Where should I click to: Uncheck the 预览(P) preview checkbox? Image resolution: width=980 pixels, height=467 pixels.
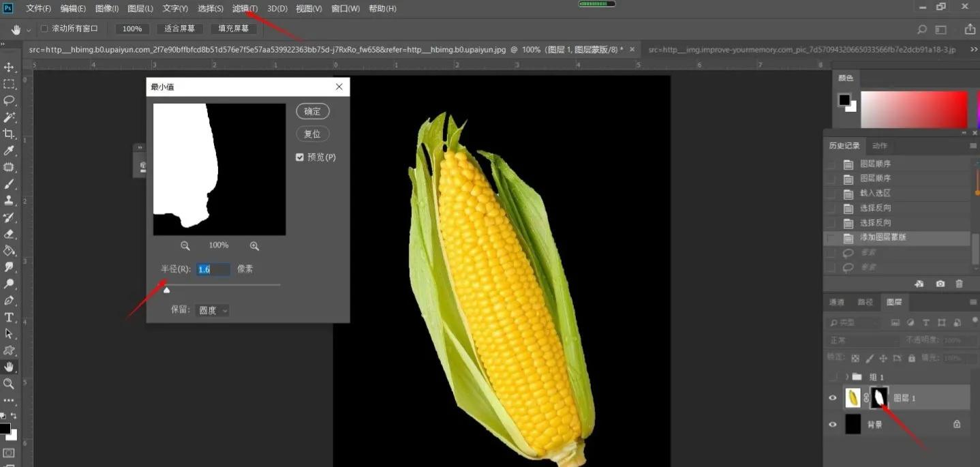[300, 157]
